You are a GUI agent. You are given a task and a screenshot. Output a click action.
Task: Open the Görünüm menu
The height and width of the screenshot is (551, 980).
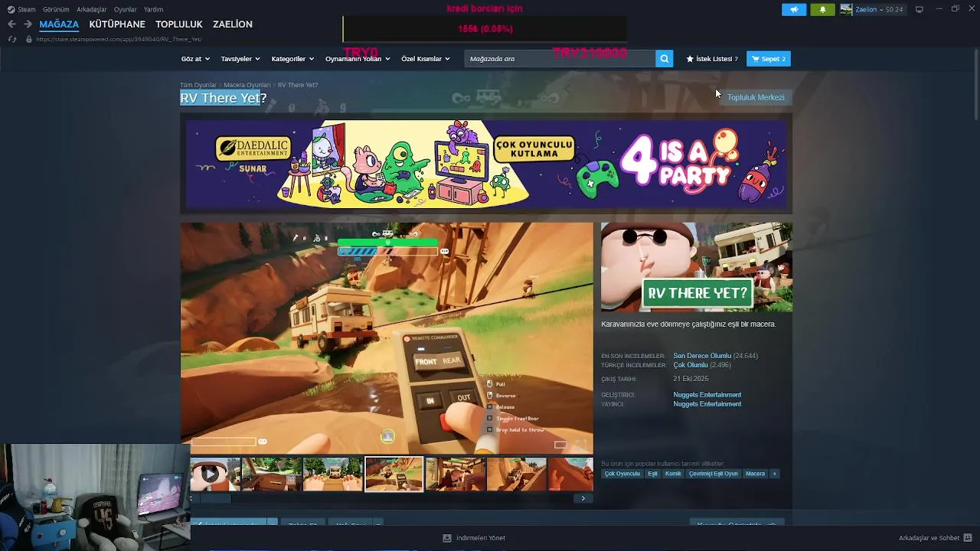tap(56, 9)
